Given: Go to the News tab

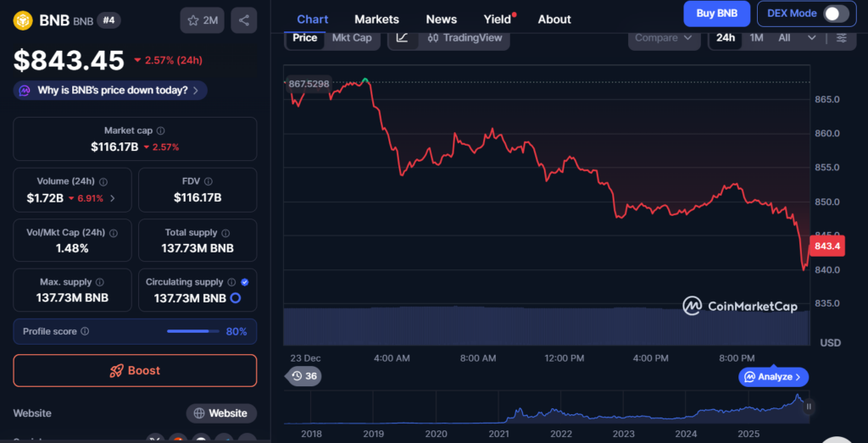Looking at the screenshot, I should point(441,19).
